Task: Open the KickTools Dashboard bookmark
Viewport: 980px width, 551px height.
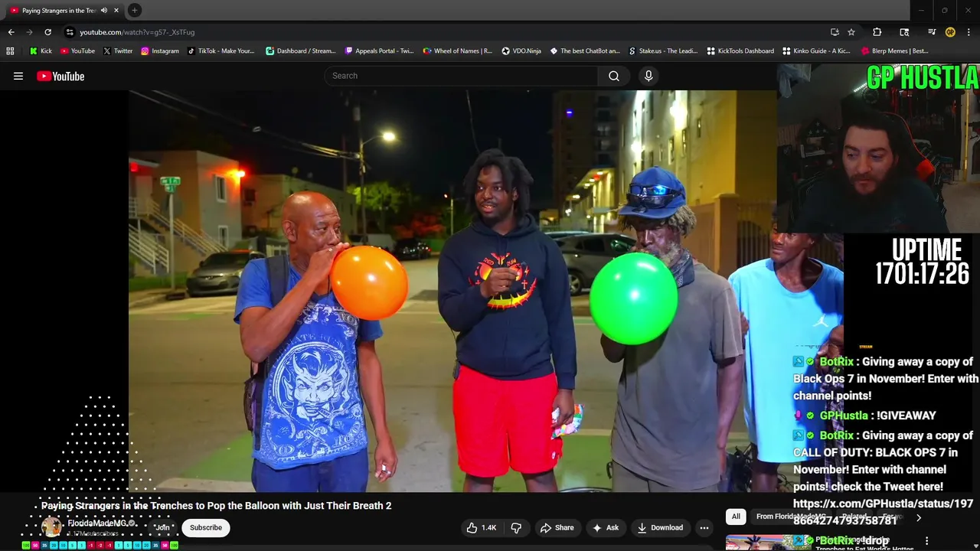Action: click(x=740, y=51)
